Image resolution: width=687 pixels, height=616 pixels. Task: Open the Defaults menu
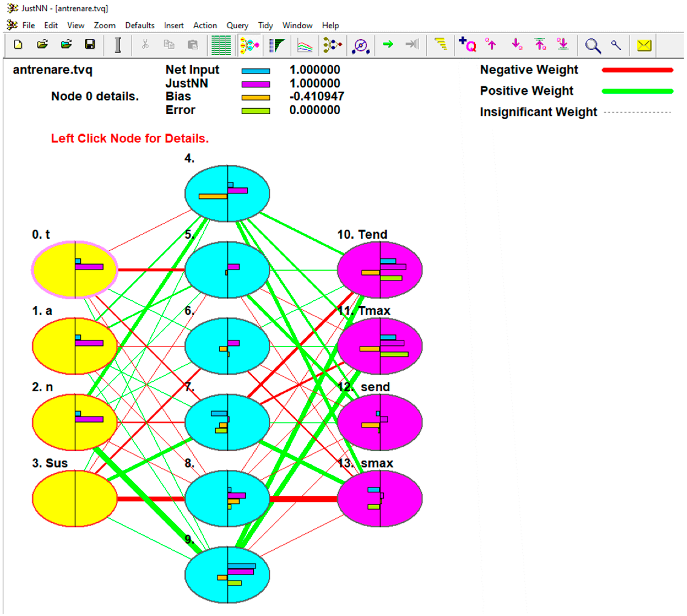(x=140, y=26)
